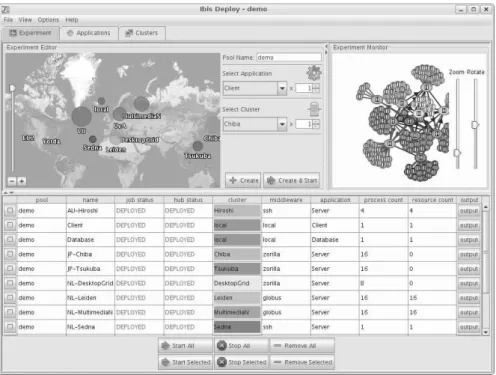Switch to the Clusters tab
Screen dimensions: 496x375
coord(142,33)
